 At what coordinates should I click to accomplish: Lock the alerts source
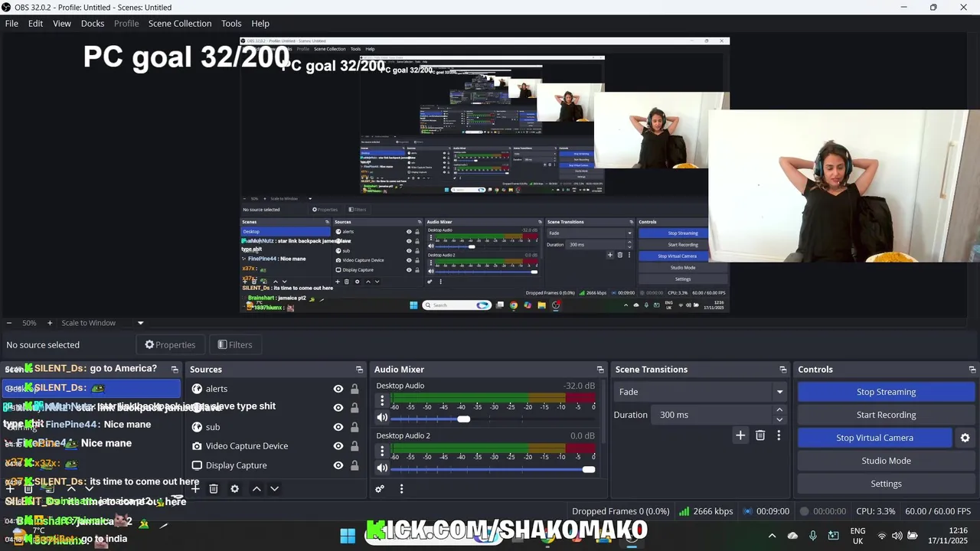click(x=354, y=389)
